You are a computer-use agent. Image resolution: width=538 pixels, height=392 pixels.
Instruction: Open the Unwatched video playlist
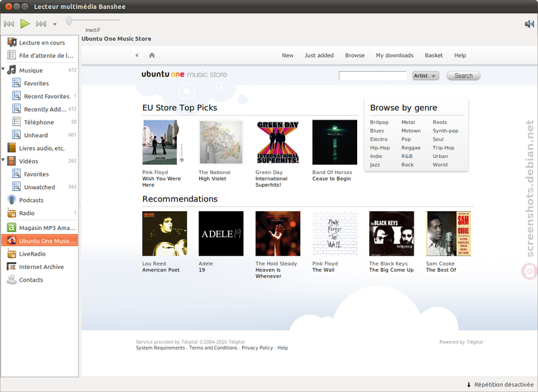click(40, 187)
